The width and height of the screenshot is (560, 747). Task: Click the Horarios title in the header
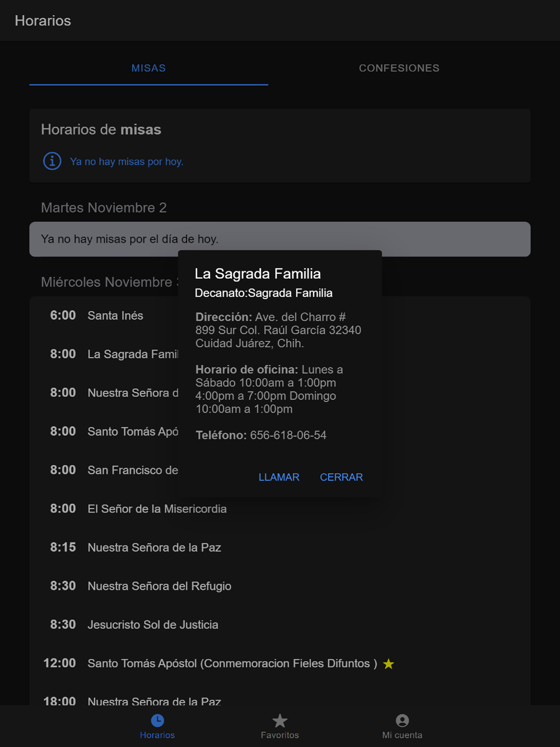click(43, 21)
